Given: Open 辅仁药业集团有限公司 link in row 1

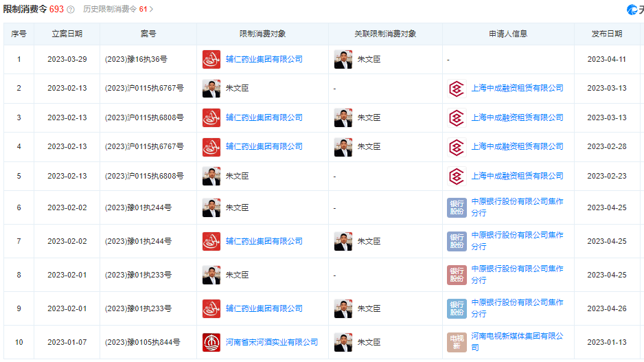Looking at the screenshot, I should pos(264,59).
